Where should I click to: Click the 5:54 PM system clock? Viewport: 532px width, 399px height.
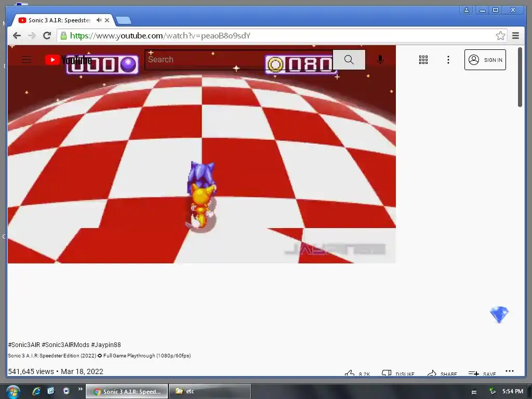(x=513, y=391)
